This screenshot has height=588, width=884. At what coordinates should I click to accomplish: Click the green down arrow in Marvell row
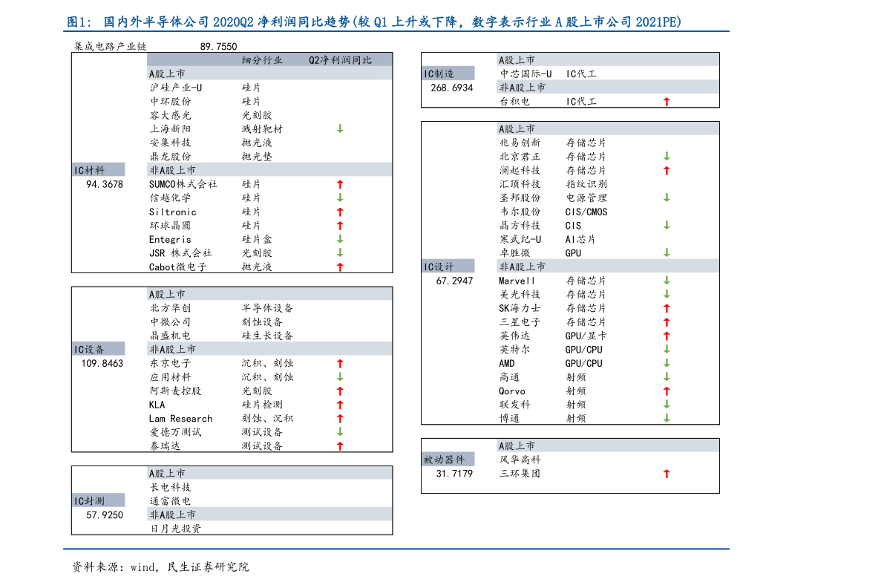(667, 280)
